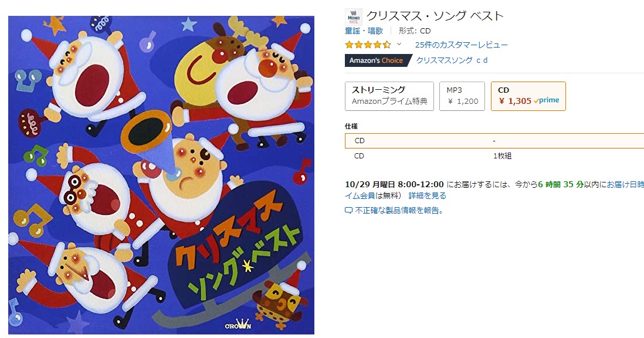644x338 pixels.
Task: Click the クリスマス・ソング ベスト product title
Action: tap(435, 16)
